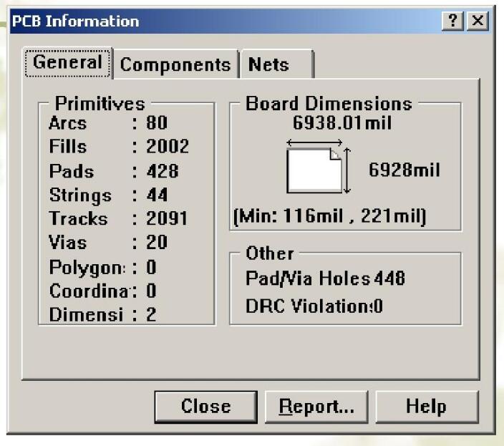Viewport: 504px width, 446px height.
Task: Click the PCB Information title bar
Action: [x=215, y=21]
